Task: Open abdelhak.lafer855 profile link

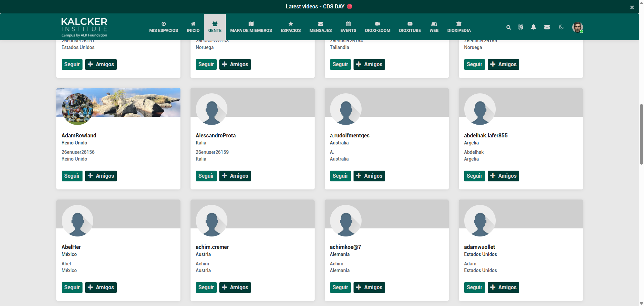Action: click(485, 135)
